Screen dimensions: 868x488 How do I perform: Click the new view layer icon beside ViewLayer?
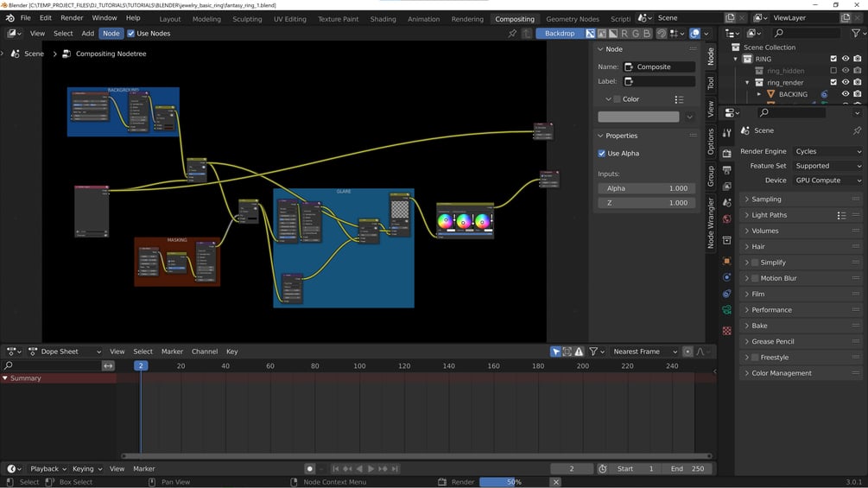846,17
